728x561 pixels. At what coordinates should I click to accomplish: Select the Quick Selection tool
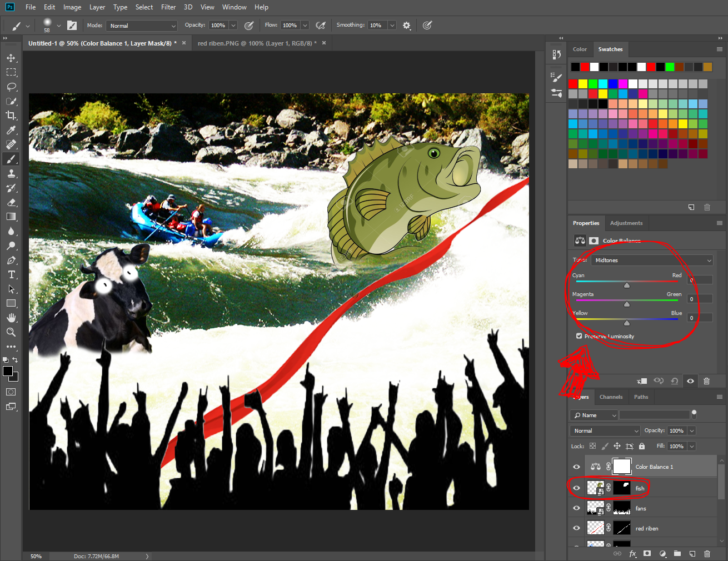coord(11,101)
